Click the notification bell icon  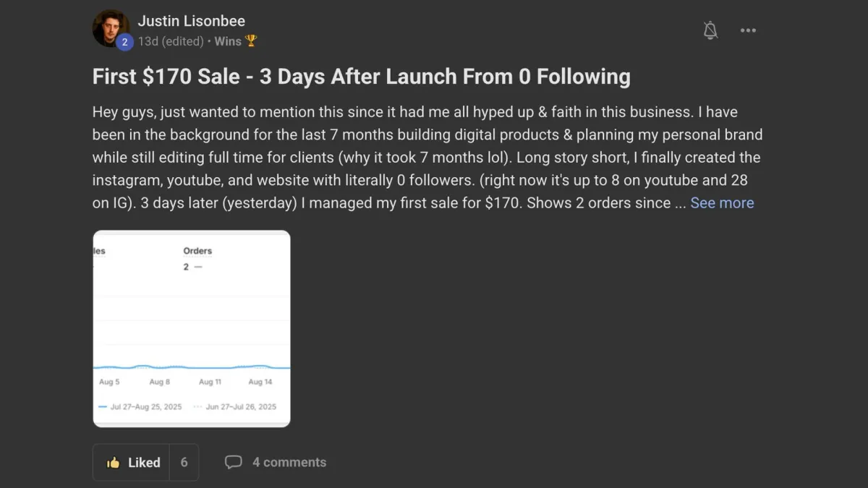[x=710, y=30]
